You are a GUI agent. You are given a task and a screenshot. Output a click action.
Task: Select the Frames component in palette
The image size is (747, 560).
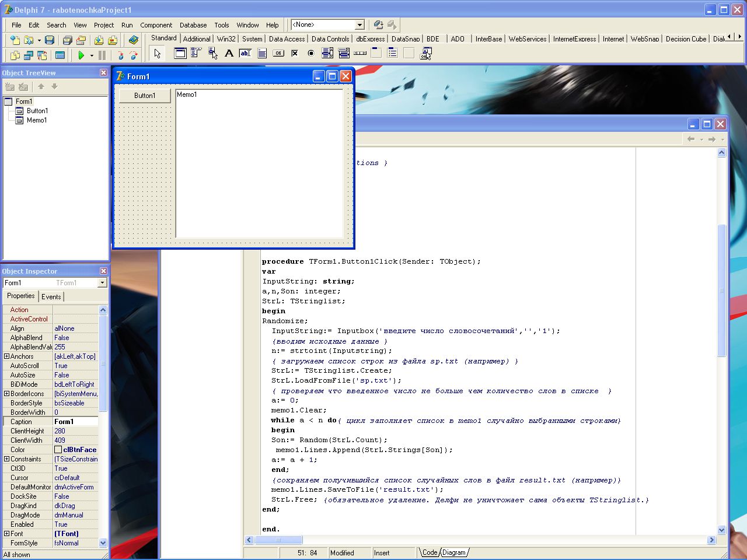180,53
